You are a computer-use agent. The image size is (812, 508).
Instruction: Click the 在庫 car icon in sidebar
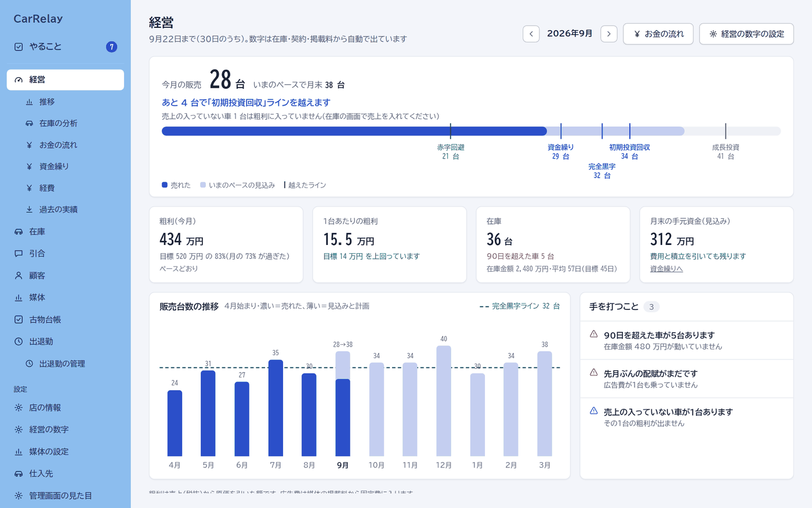pyautogui.click(x=19, y=232)
